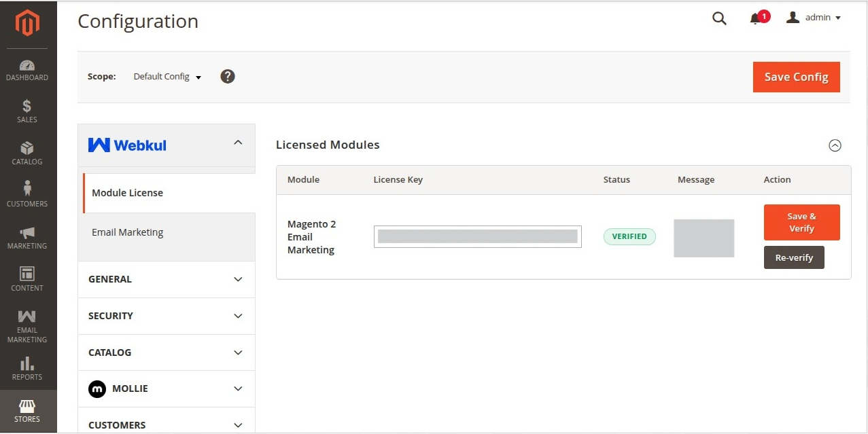Click the Webkul logo
The height and width of the screenshot is (434, 868).
pos(127,145)
